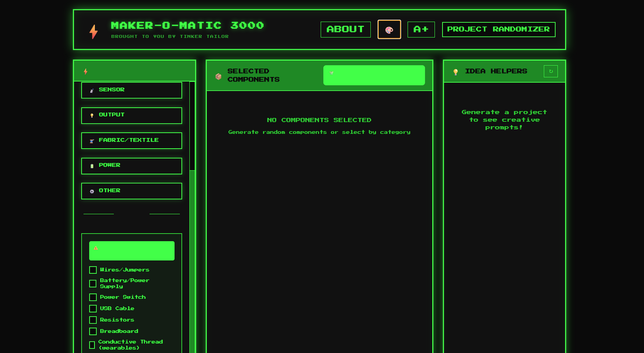The width and height of the screenshot is (644, 353).
Task: Click the green warning button in the left panel
Action: tap(131, 251)
